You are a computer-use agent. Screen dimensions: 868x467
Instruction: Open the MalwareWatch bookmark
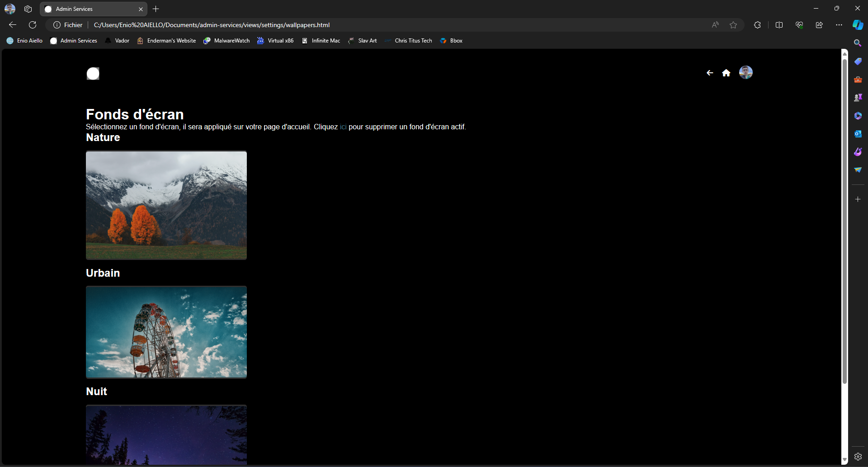(226, 41)
